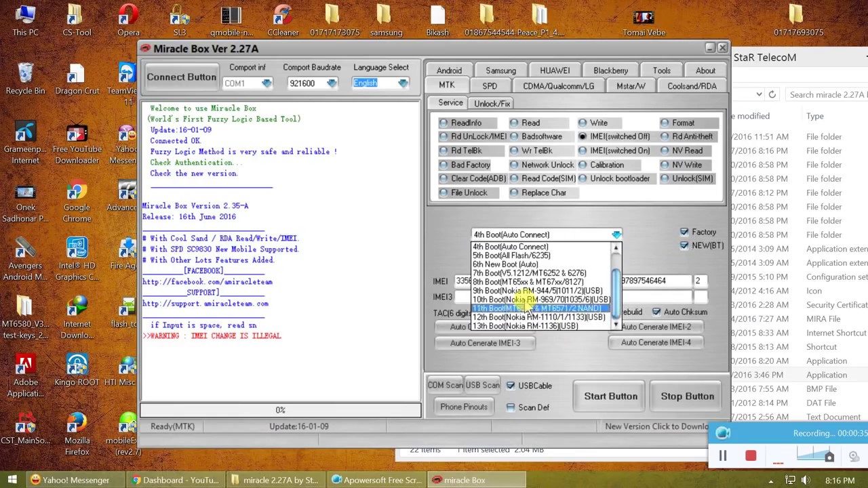Click the Phone Pinouts button
This screenshot has height=488, width=868.
[464, 407]
